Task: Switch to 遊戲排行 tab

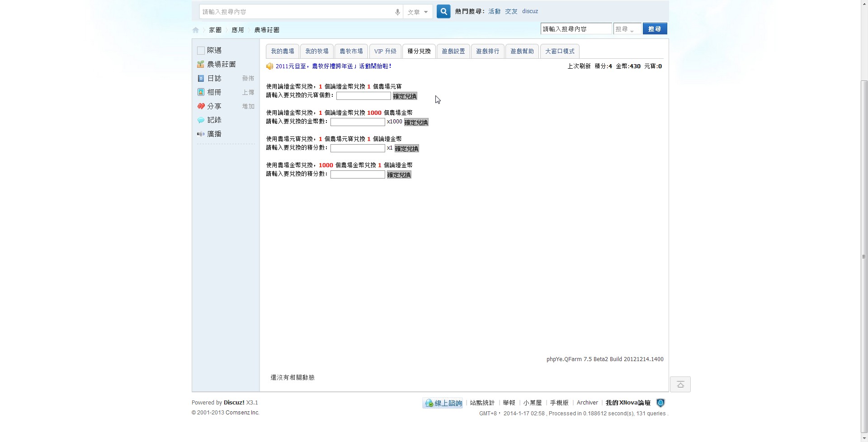Action: click(x=488, y=51)
